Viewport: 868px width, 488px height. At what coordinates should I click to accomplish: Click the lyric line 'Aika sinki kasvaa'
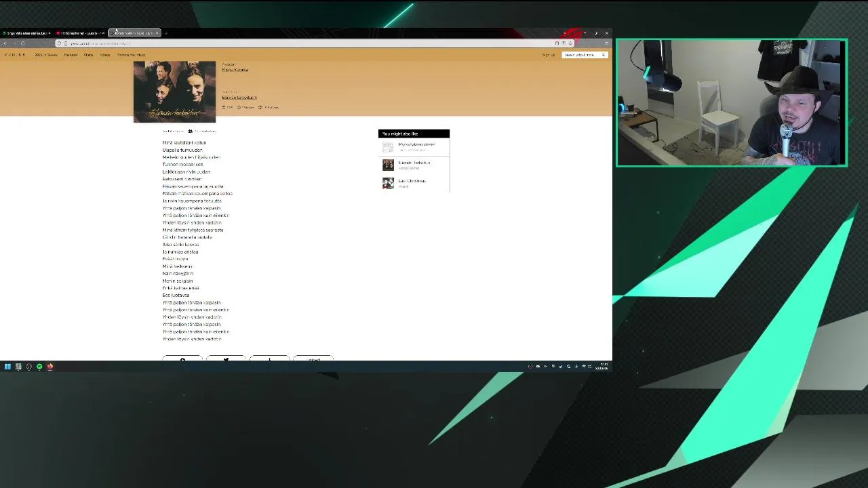tap(181, 245)
